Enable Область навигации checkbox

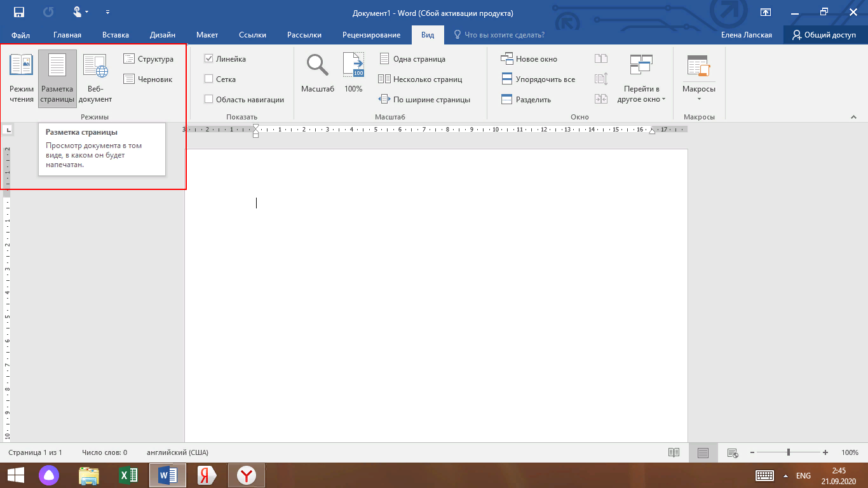pyautogui.click(x=208, y=100)
